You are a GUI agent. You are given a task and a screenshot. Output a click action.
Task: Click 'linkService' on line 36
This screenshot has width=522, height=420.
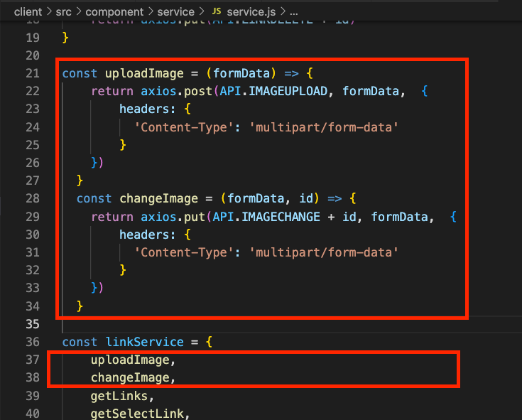144,342
